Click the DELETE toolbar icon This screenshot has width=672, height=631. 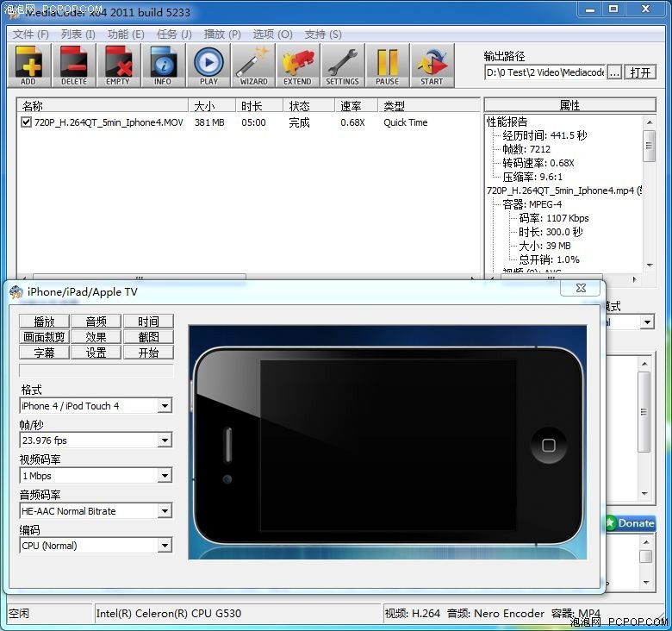pyautogui.click(x=74, y=66)
